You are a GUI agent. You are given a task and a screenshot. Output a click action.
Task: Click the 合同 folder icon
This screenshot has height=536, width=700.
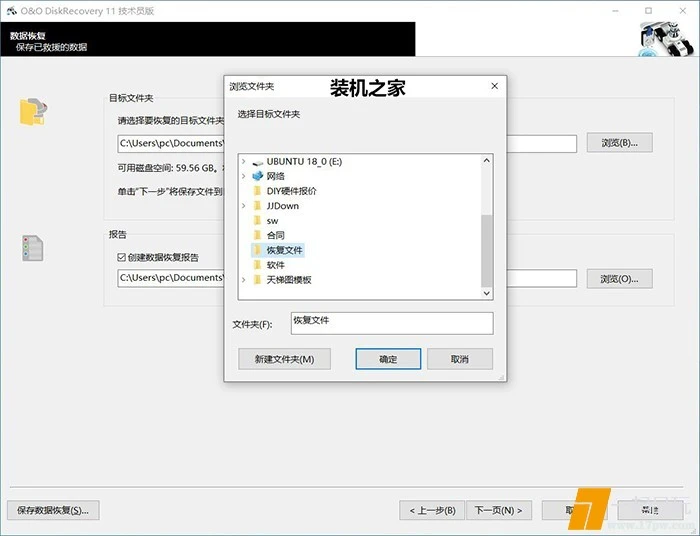pyautogui.click(x=258, y=235)
